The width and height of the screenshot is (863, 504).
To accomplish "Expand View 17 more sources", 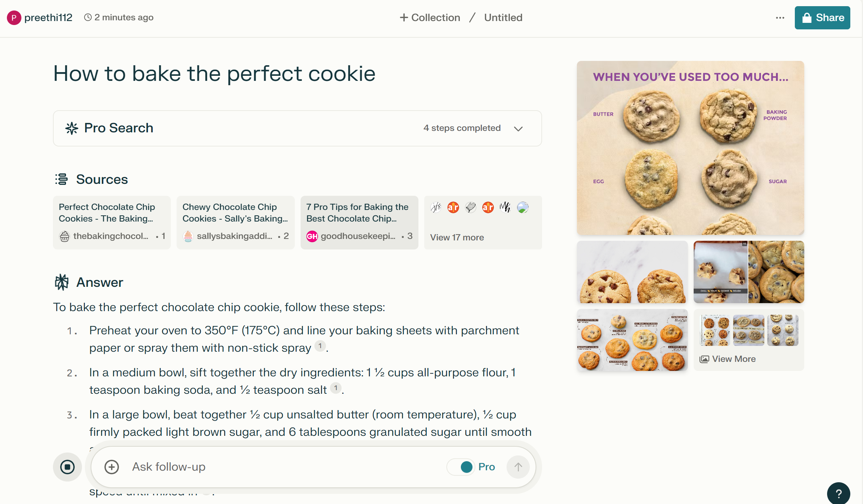I will tap(457, 237).
